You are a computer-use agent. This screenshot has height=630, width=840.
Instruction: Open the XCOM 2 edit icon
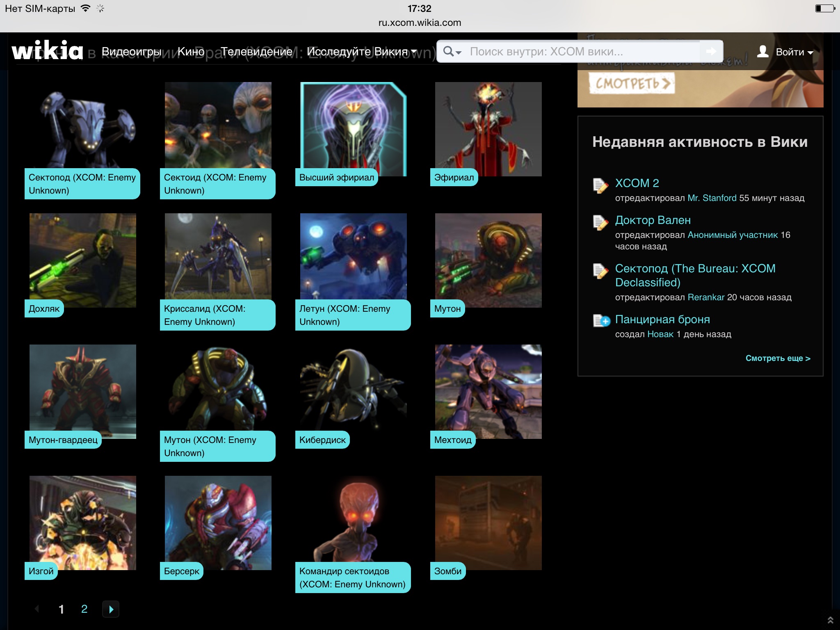pos(601,185)
